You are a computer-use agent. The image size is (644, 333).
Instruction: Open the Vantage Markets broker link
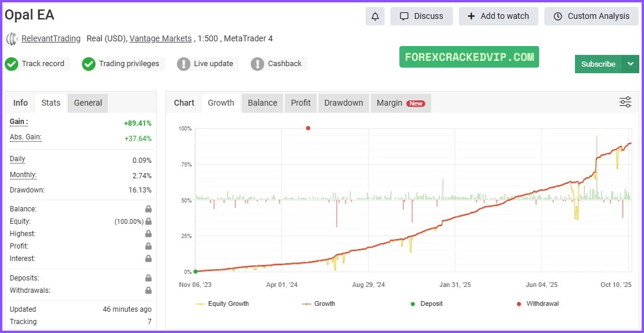click(x=160, y=38)
